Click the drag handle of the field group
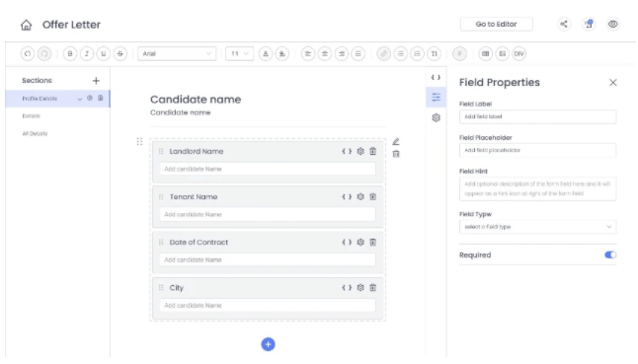Screen dimensions: 638x364 click(x=139, y=141)
